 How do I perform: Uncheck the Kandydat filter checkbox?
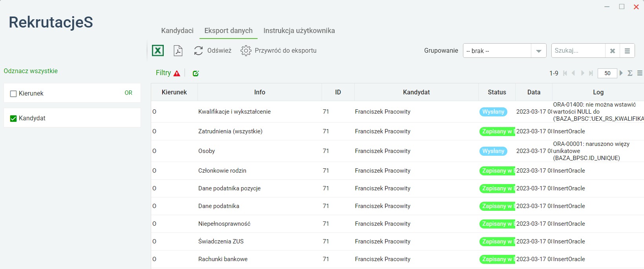click(x=13, y=118)
